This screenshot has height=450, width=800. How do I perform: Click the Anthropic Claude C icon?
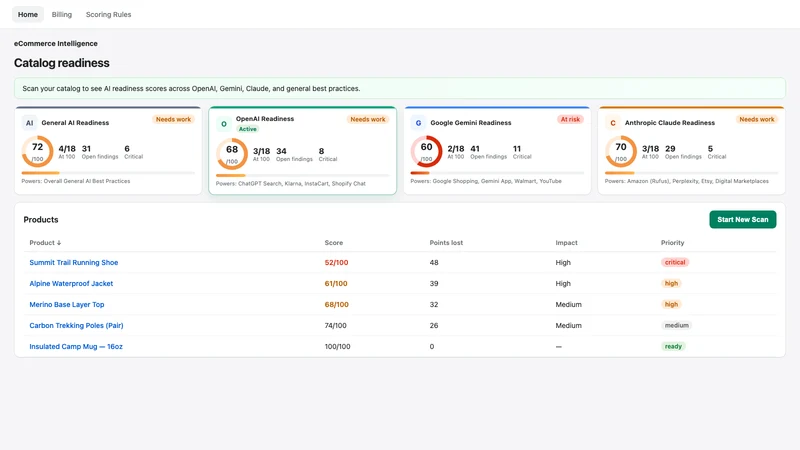(612, 123)
